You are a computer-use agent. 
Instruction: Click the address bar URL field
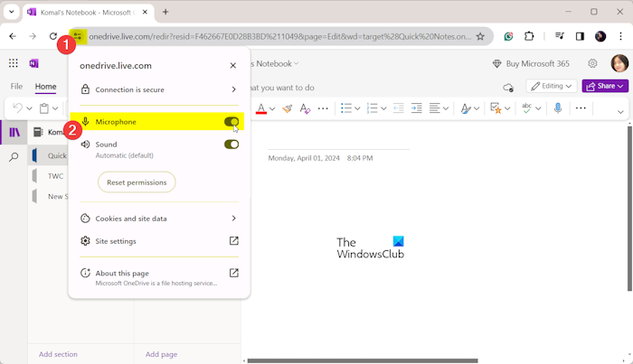click(279, 37)
